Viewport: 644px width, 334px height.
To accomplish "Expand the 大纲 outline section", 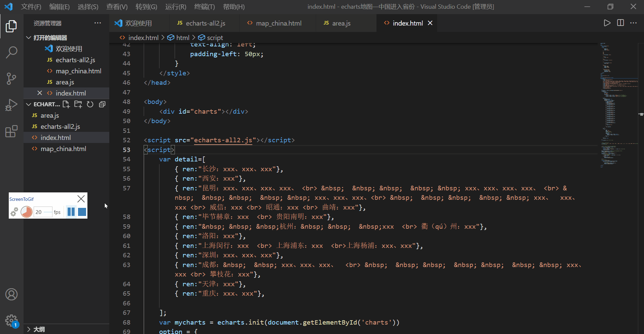I will [x=67, y=329].
